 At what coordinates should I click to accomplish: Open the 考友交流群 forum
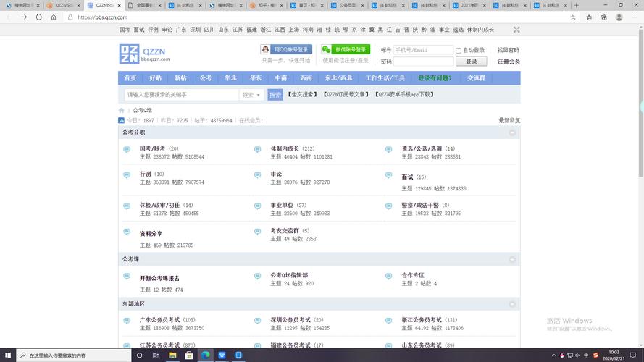tap(285, 231)
